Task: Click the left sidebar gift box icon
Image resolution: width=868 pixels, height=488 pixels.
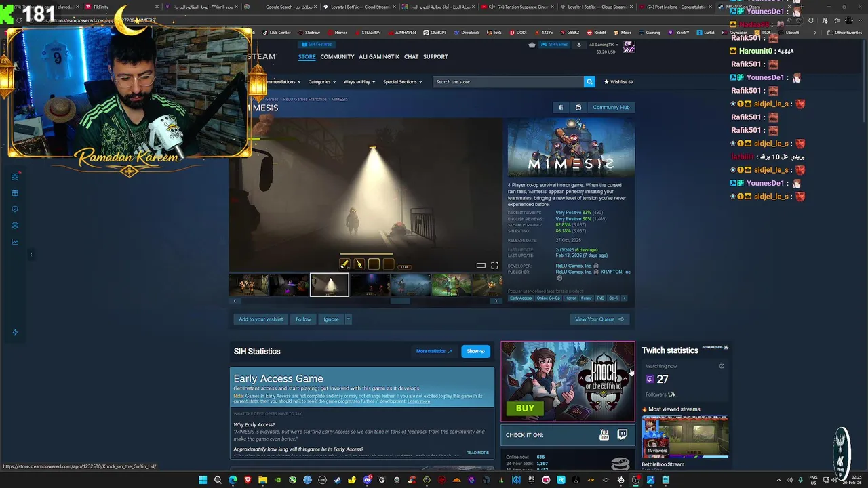Action: pyautogui.click(x=15, y=192)
